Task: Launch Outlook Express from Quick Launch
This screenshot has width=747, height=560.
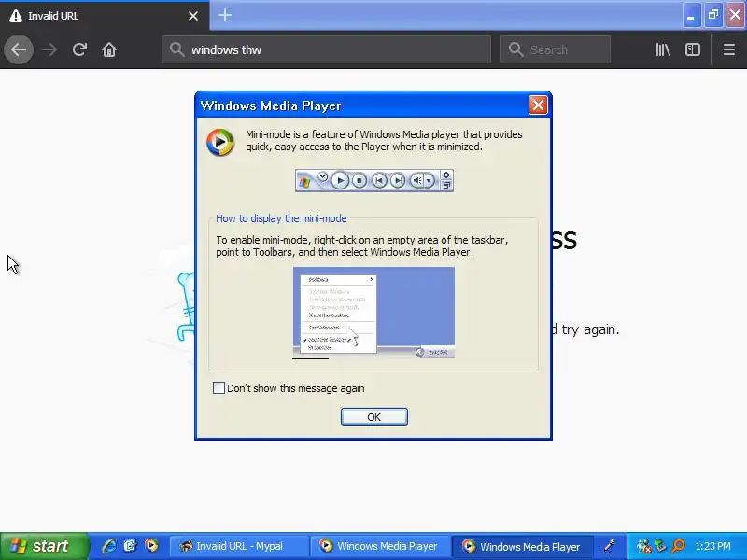Action: (x=130, y=546)
